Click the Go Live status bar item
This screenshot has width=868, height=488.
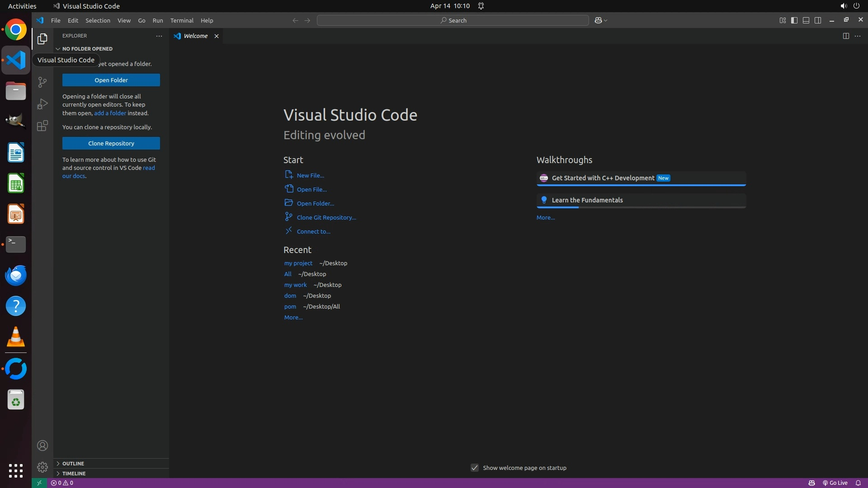coord(835,483)
